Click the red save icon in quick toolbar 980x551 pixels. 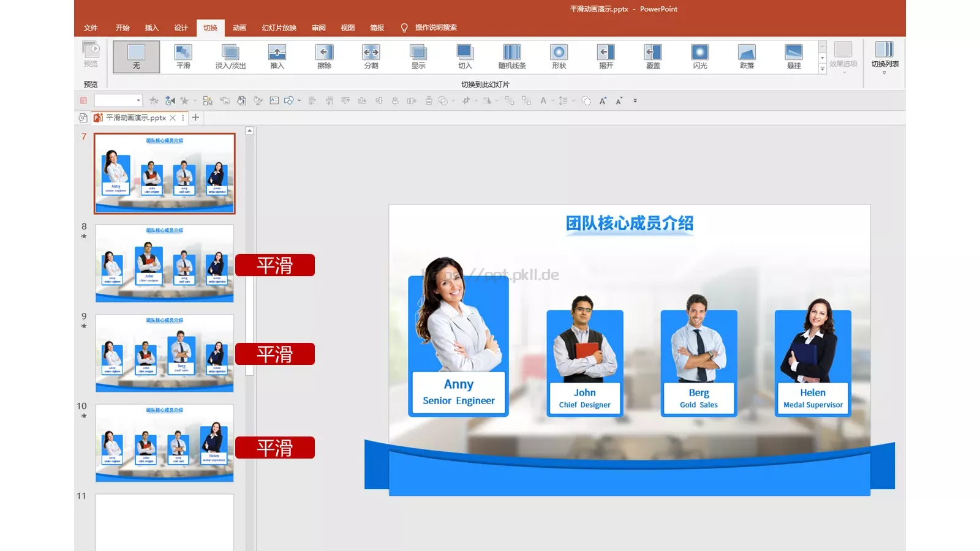[x=84, y=100]
